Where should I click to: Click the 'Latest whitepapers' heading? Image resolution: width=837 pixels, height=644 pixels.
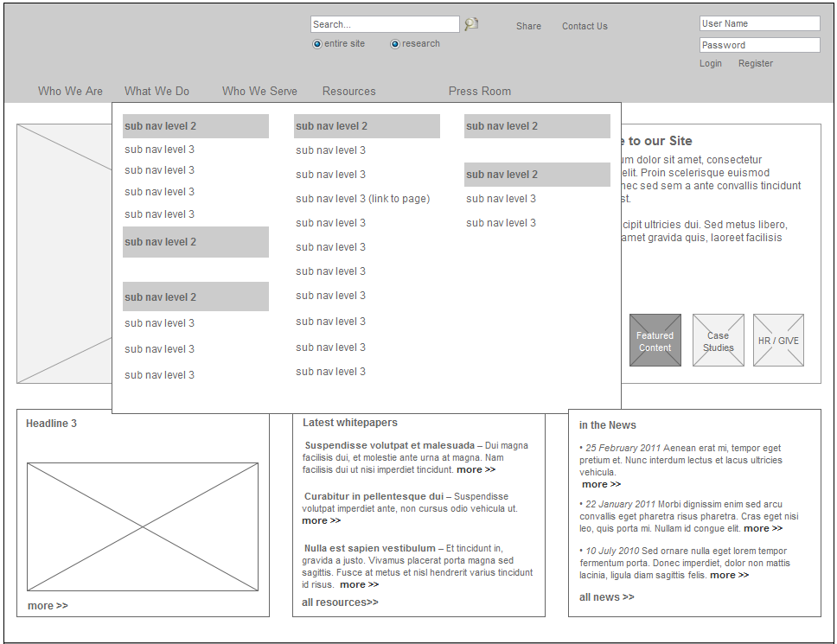[350, 423]
